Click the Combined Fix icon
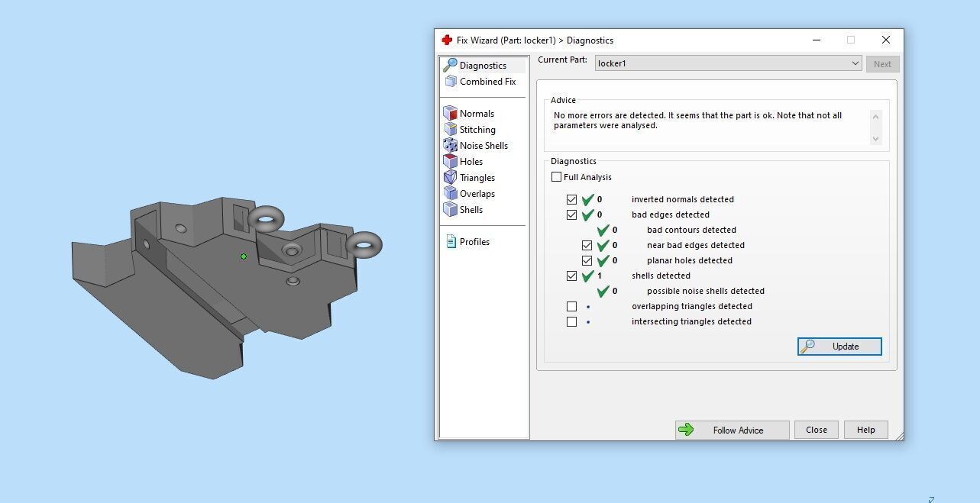The image size is (980, 503). pos(450,81)
